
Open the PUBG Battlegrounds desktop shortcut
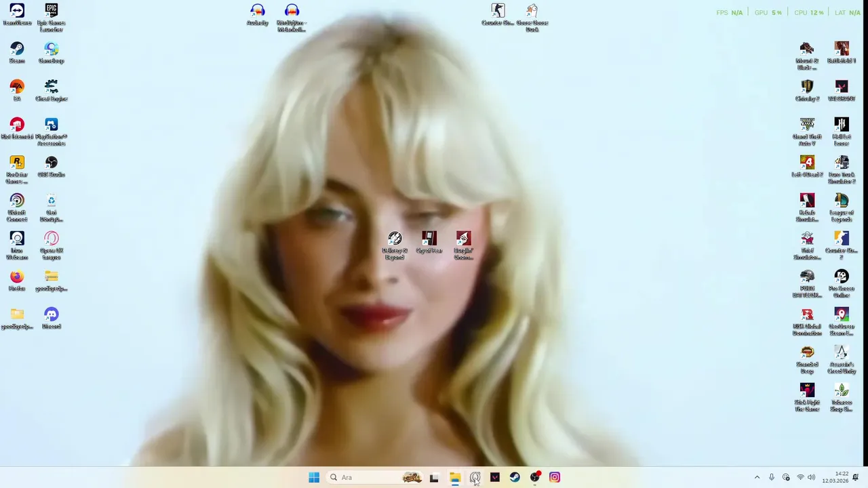(x=807, y=283)
